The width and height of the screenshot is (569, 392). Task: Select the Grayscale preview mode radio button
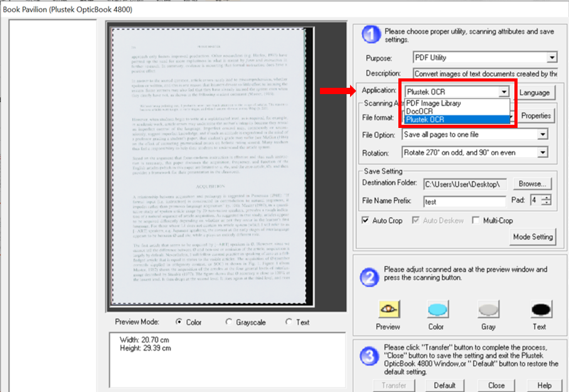[x=228, y=322]
